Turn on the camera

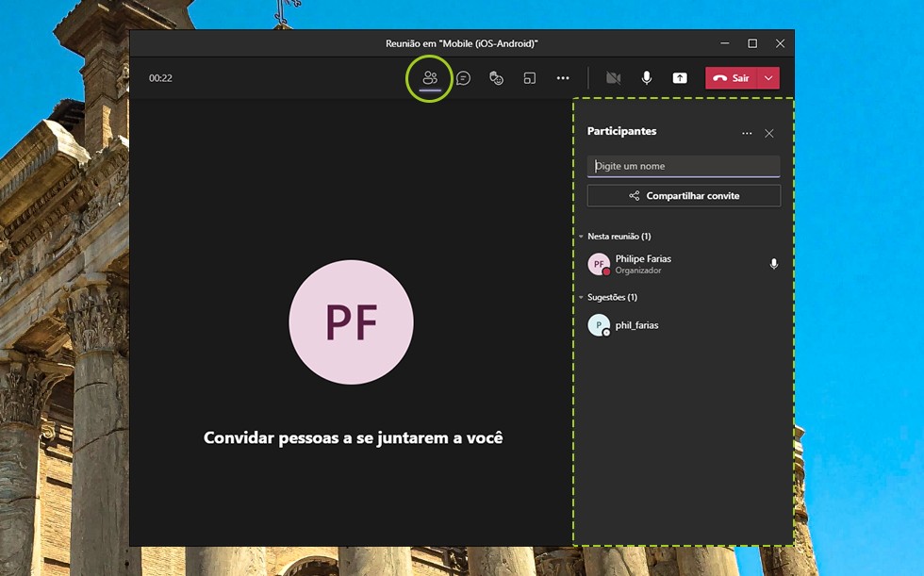click(x=614, y=78)
